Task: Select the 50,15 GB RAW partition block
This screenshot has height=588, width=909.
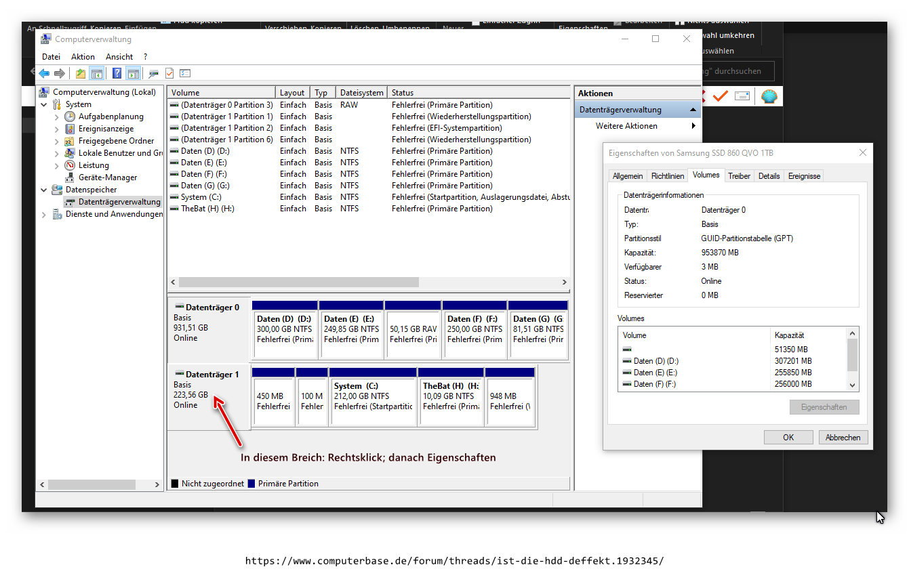Action: (413, 330)
